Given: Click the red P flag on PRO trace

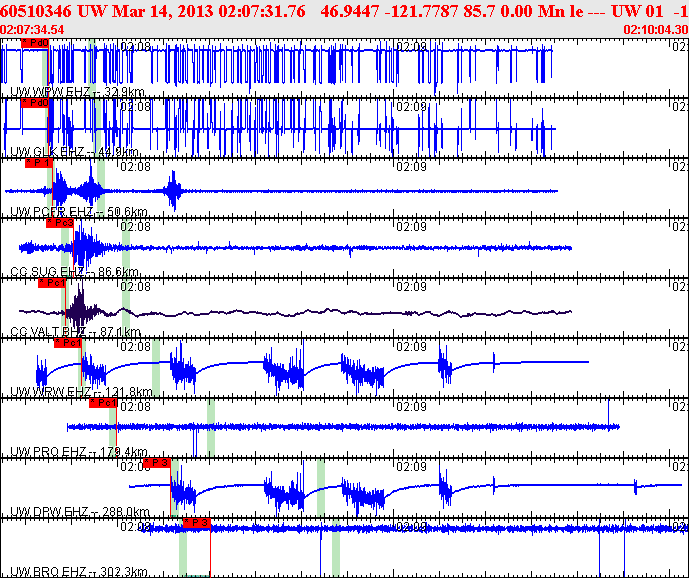Looking at the screenshot, I should (x=104, y=403).
